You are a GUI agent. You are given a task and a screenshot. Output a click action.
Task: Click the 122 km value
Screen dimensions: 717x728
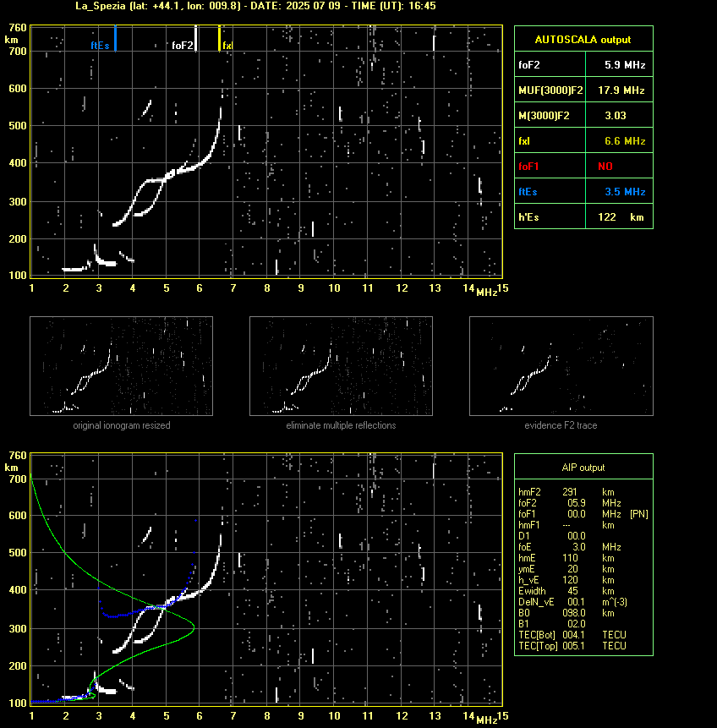pos(621,216)
